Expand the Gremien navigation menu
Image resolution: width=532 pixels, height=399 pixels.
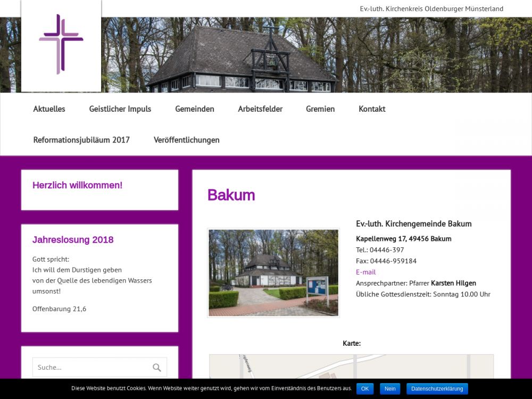tap(320, 109)
